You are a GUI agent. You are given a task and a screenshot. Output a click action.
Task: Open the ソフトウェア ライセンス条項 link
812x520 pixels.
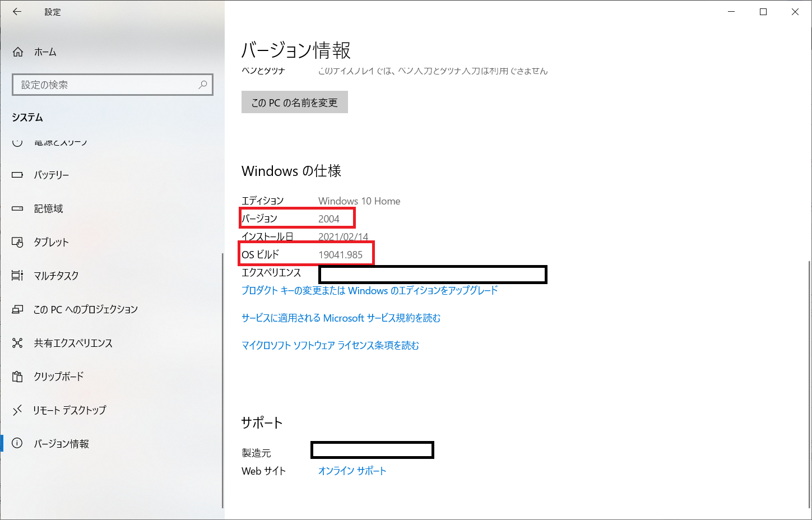pyautogui.click(x=330, y=345)
